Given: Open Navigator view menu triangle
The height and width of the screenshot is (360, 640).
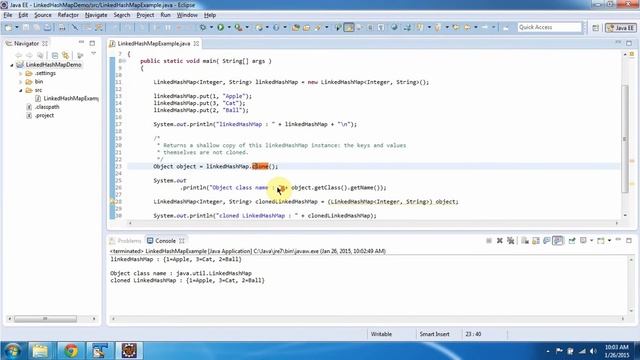Looking at the screenshot, I should 93,54.
